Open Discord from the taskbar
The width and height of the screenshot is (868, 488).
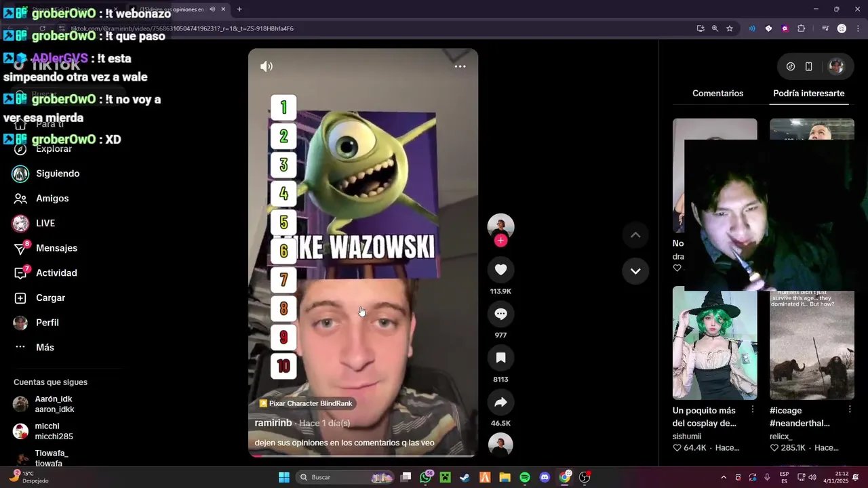pos(545,477)
